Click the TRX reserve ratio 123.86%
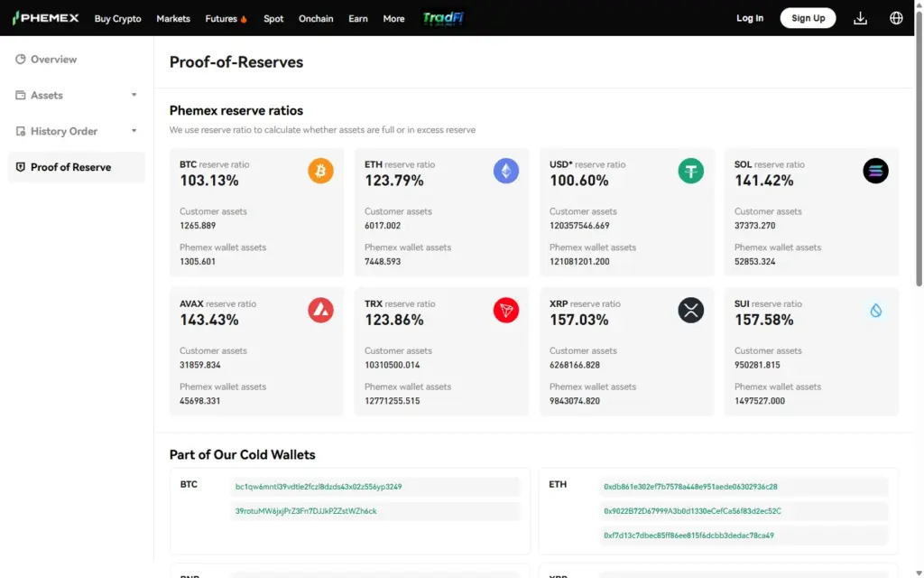924x578 pixels. [x=393, y=320]
